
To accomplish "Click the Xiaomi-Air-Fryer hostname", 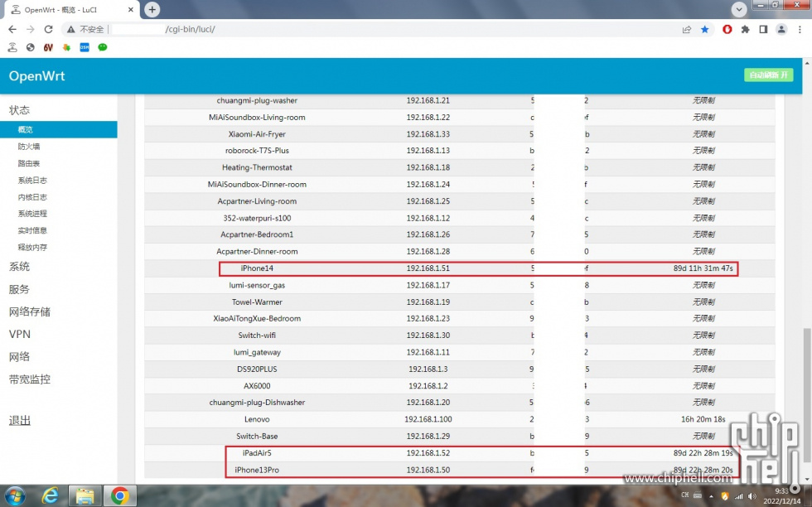I will coord(257,134).
